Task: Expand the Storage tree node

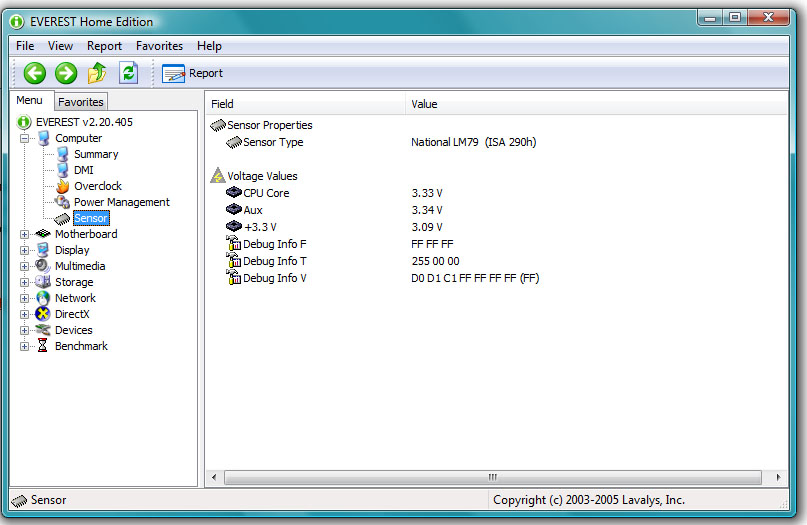Action: (x=24, y=282)
